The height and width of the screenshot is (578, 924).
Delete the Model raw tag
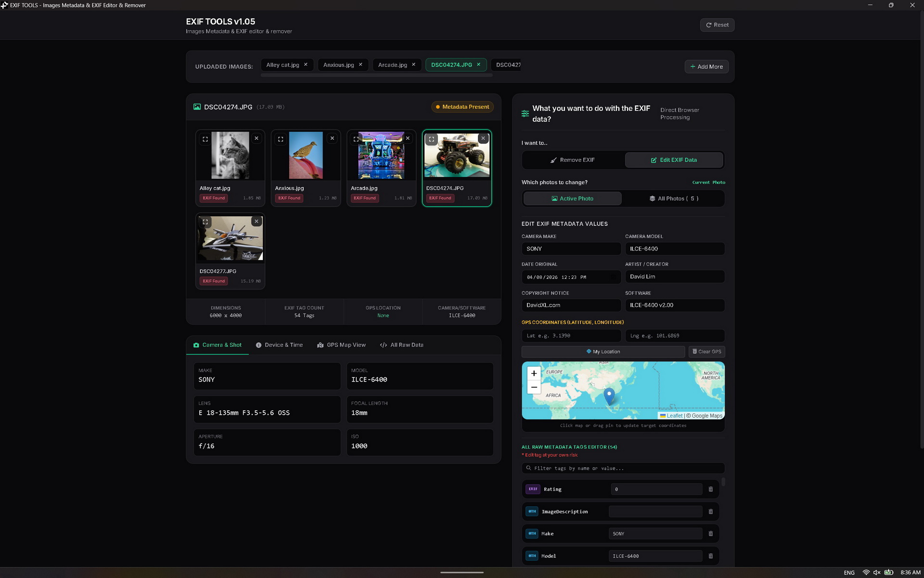pyautogui.click(x=711, y=556)
